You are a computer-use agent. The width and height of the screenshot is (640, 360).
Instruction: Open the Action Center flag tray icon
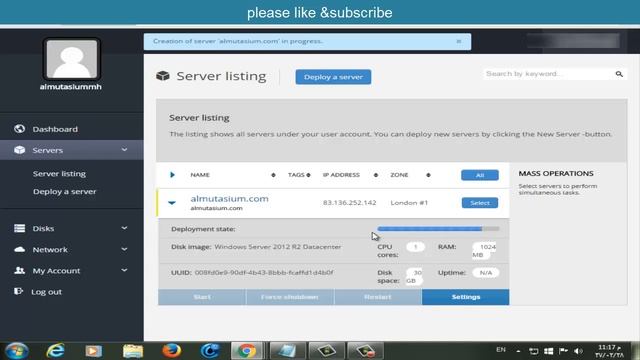click(x=563, y=351)
